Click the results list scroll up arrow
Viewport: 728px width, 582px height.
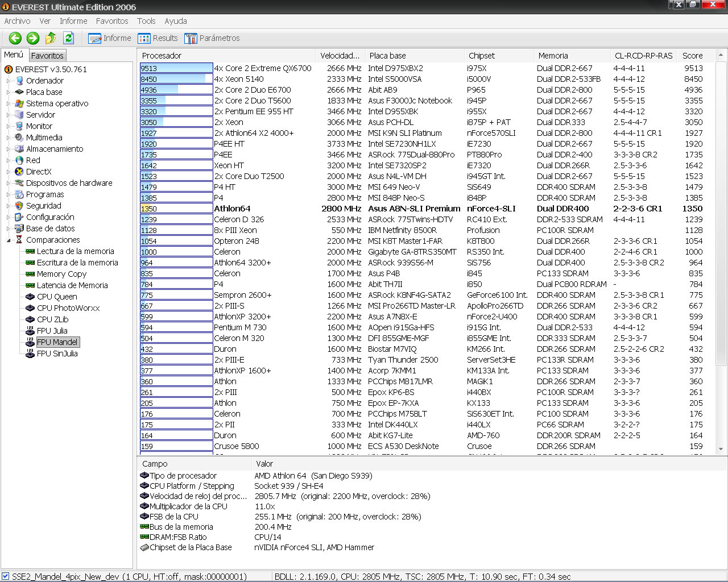pyautogui.click(x=721, y=55)
